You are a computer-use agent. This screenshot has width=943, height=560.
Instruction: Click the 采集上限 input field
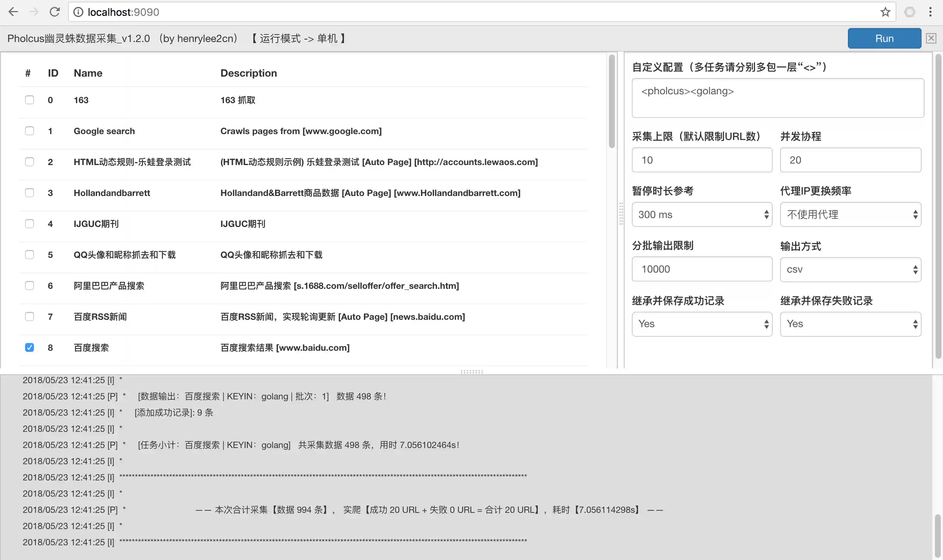(702, 160)
